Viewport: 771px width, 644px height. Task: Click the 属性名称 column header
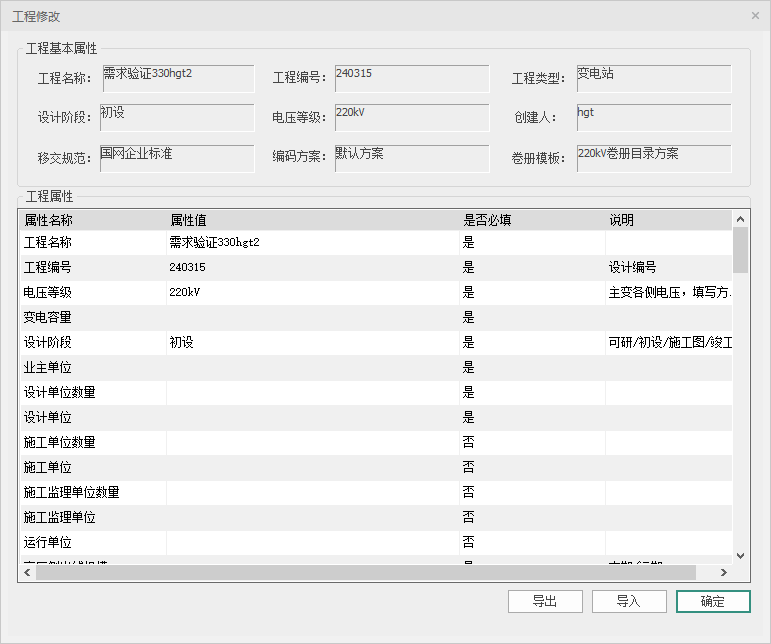(x=92, y=220)
